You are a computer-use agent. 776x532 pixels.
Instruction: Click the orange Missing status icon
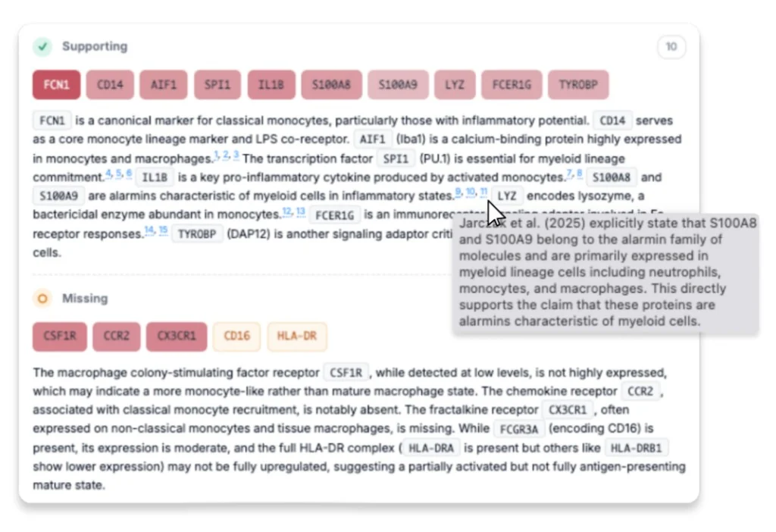click(x=43, y=299)
